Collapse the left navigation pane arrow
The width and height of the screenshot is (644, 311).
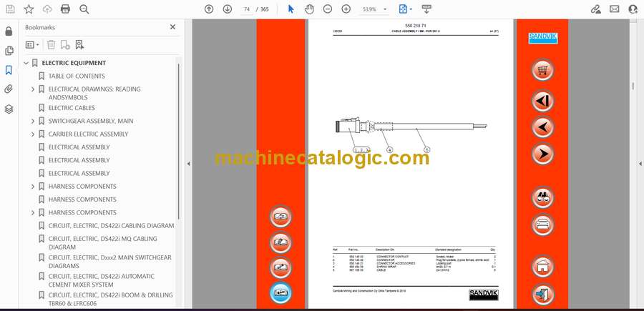(x=188, y=164)
